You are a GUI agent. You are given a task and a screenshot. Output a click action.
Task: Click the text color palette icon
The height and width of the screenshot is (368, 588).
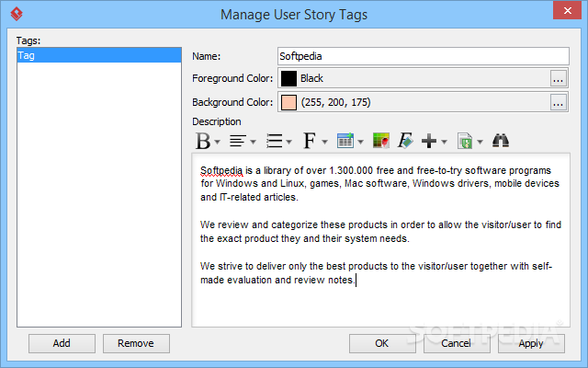pyautogui.click(x=381, y=141)
